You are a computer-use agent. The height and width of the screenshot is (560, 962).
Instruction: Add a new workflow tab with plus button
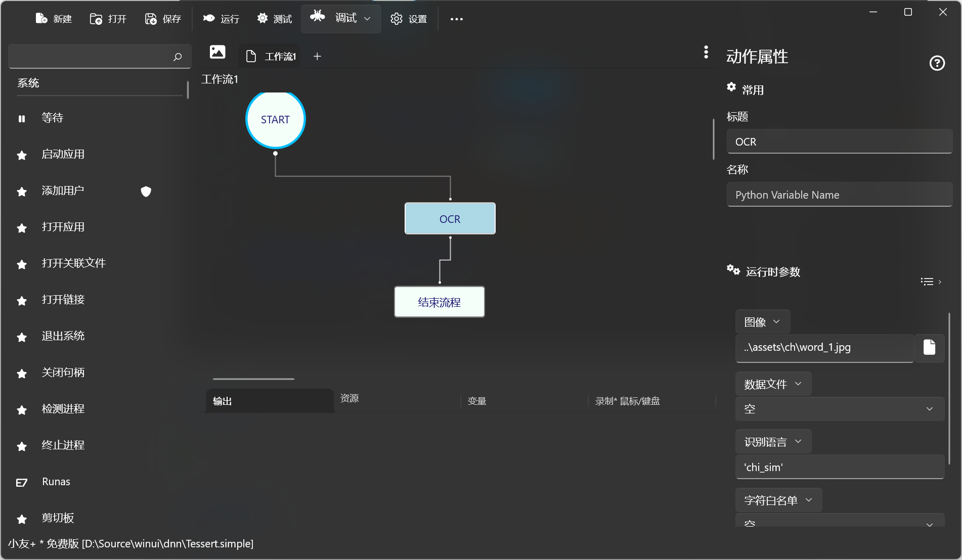coord(317,57)
